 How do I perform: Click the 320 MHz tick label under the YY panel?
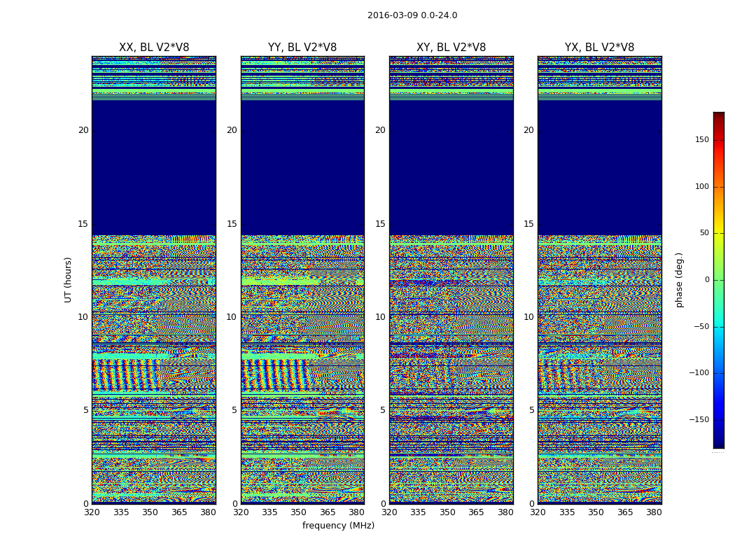[x=241, y=512]
